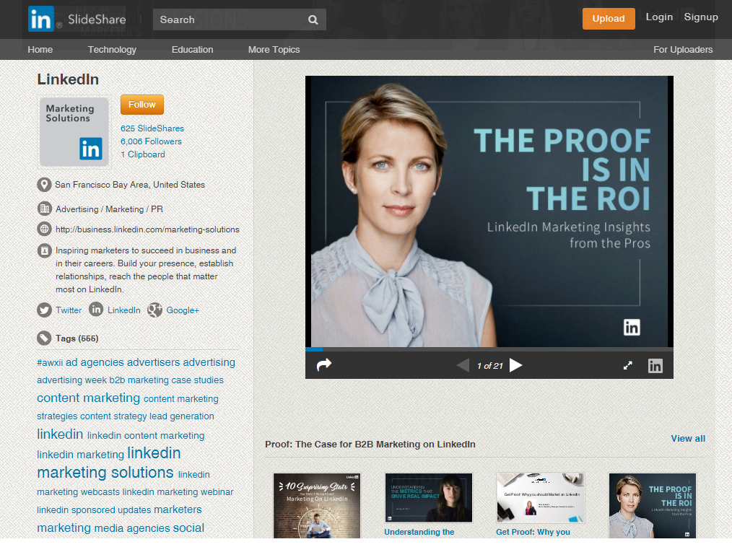Image resolution: width=732 pixels, height=560 pixels.
Task: Click the LinkedIn circle icon in profile
Action: [x=96, y=309]
